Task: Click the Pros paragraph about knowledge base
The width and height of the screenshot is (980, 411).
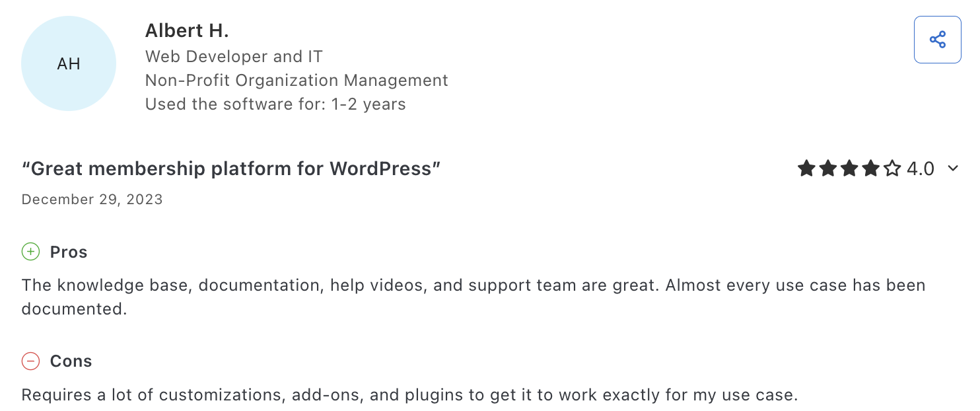Action: 473,297
